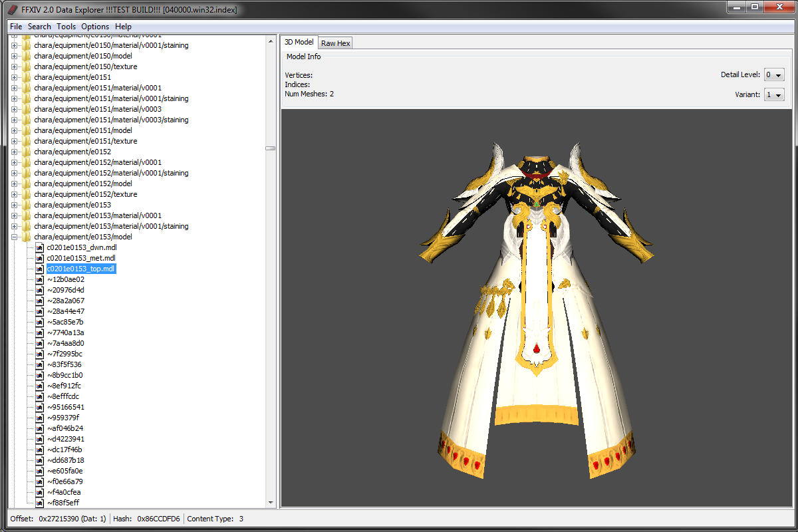Click the file icon next to ~5ac85e7b
Image resolution: width=798 pixels, height=532 pixels.
pos(39,322)
